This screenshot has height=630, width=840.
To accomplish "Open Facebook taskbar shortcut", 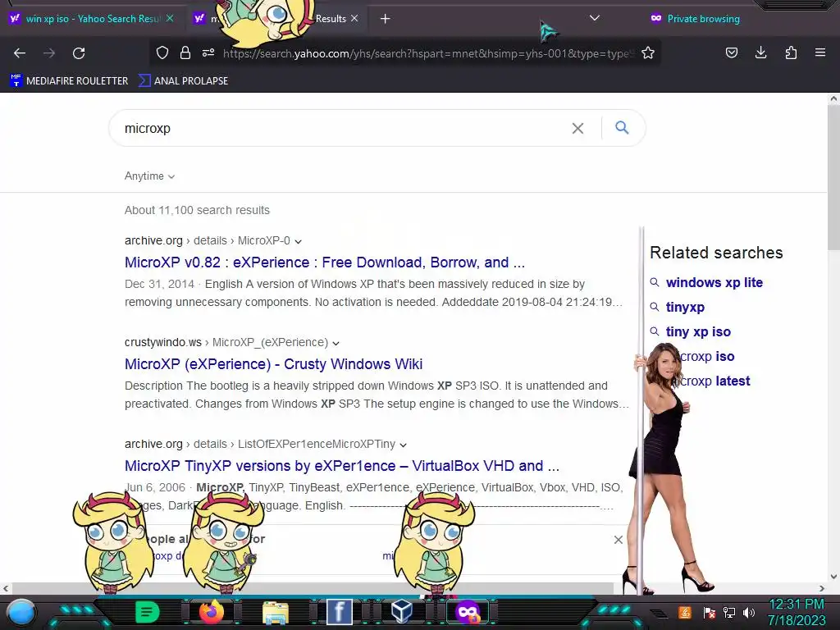I will point(340,612).
